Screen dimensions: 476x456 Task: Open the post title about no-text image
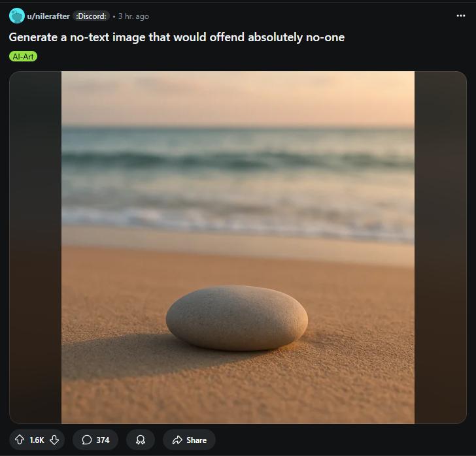[x=177, y=37]
